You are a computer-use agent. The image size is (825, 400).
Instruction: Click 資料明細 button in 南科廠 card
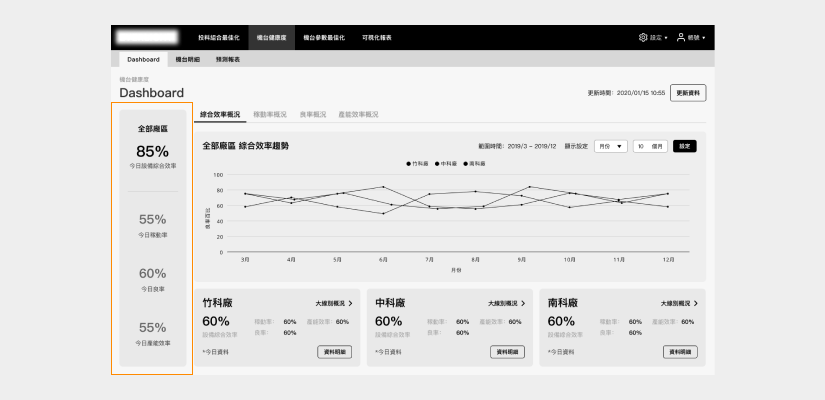tap(680, 352)
